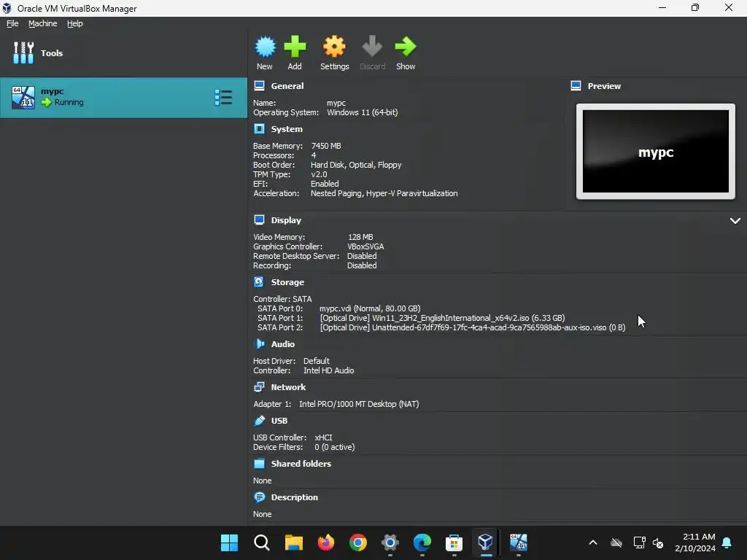Open the File menu
The image size is (747, 560).
coord(12,23)
